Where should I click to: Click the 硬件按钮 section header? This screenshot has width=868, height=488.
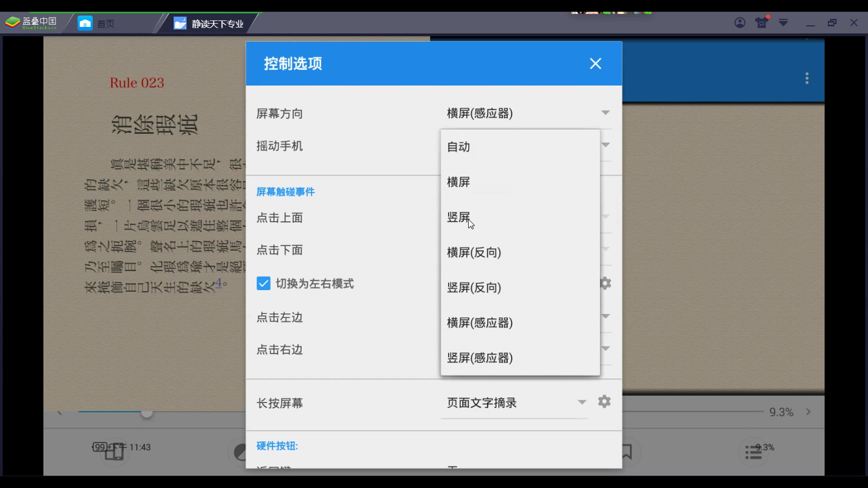click(x=277, y=446)
